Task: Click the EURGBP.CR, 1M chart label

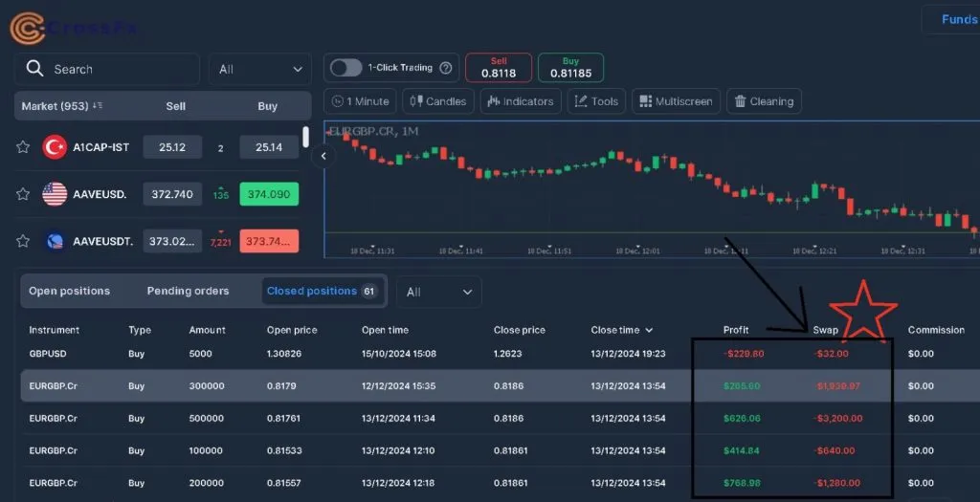Action: pos(374,131)
